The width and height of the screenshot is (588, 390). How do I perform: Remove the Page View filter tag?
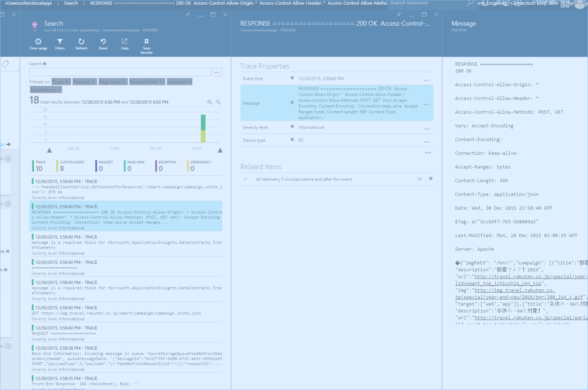click(123, 82)
